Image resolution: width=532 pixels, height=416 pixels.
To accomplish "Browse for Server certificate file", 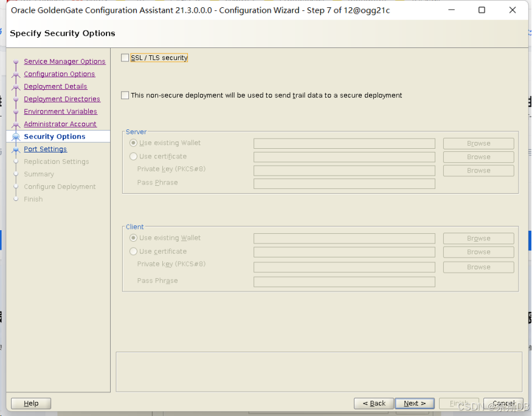I will click(478, 157).
